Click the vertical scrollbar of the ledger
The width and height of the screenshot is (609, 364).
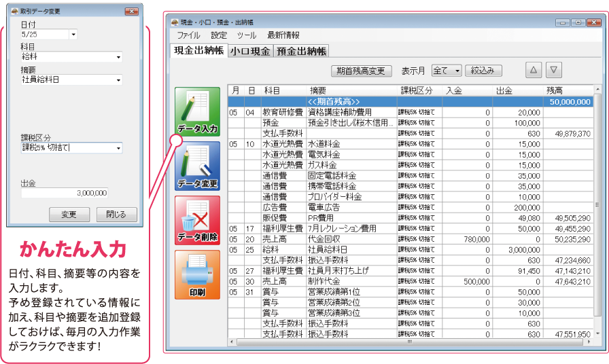[x=597, y=204]
